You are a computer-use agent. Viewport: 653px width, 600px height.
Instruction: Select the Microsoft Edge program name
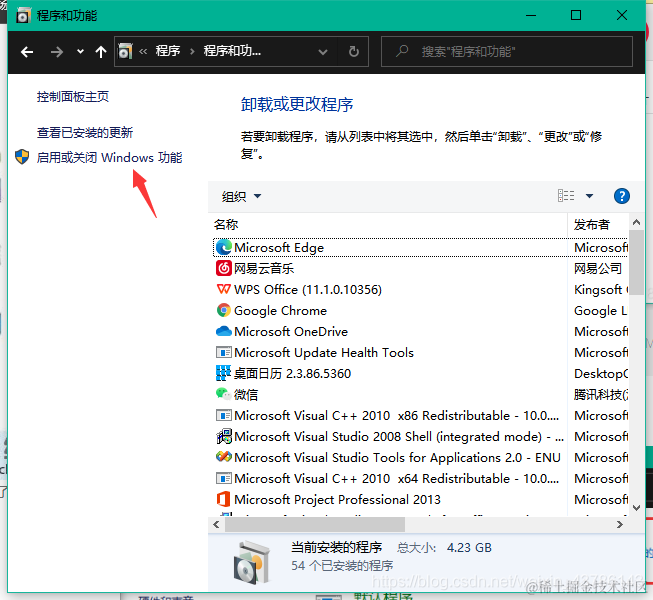(x=279, y=248)
